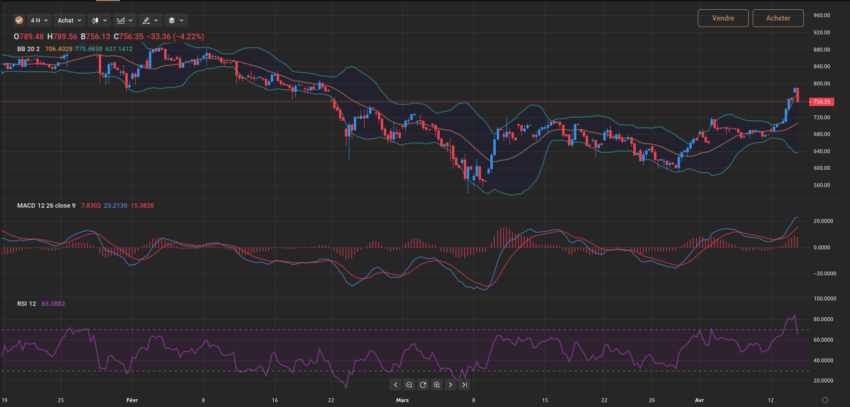Viewport: 850px width, 407px height.
Task: Click the Bollinger middle value 706.4025
Action: pos(58,49)
